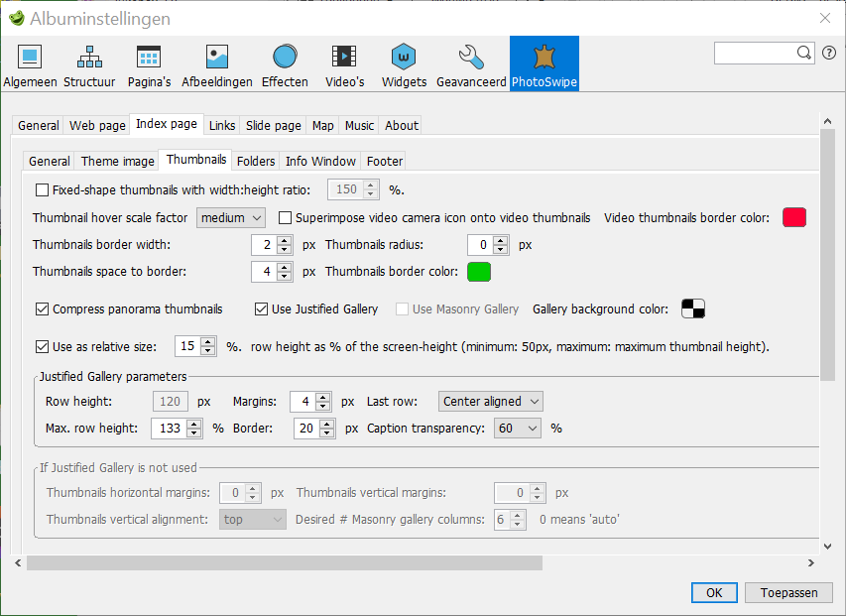Click the help question mark icon

829,53
